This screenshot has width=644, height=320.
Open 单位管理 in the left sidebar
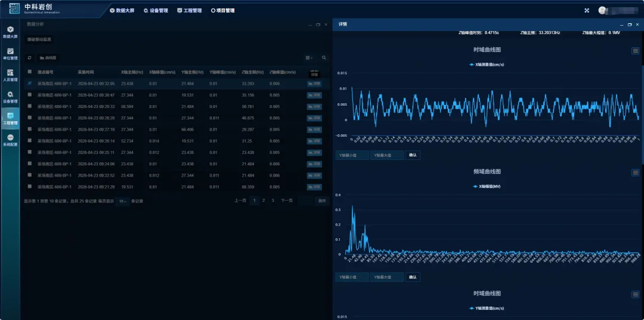point(10,54)
